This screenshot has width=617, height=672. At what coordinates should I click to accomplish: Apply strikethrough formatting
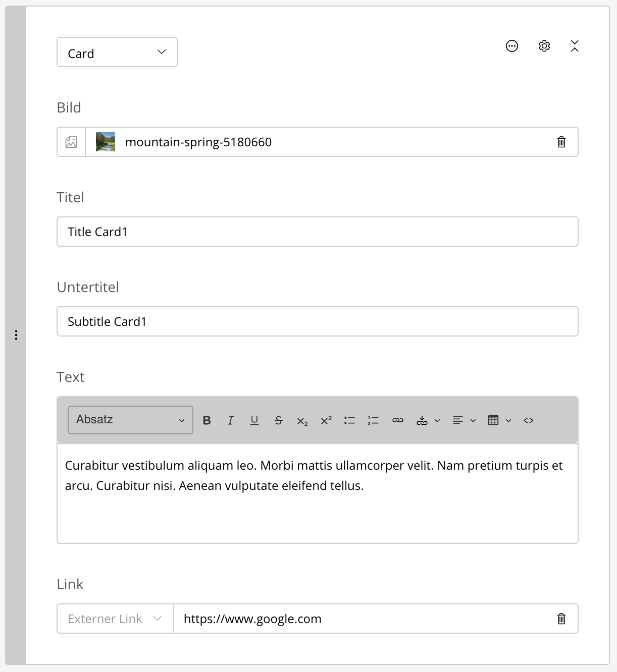(x=278, y=420)
